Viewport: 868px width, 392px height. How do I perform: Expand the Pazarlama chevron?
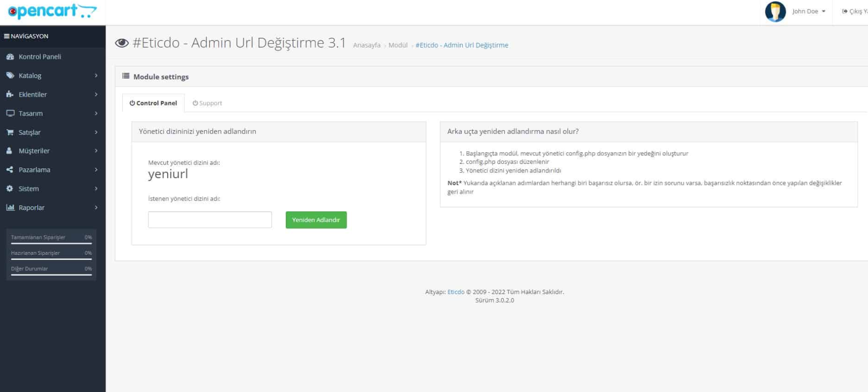point(96,169)
